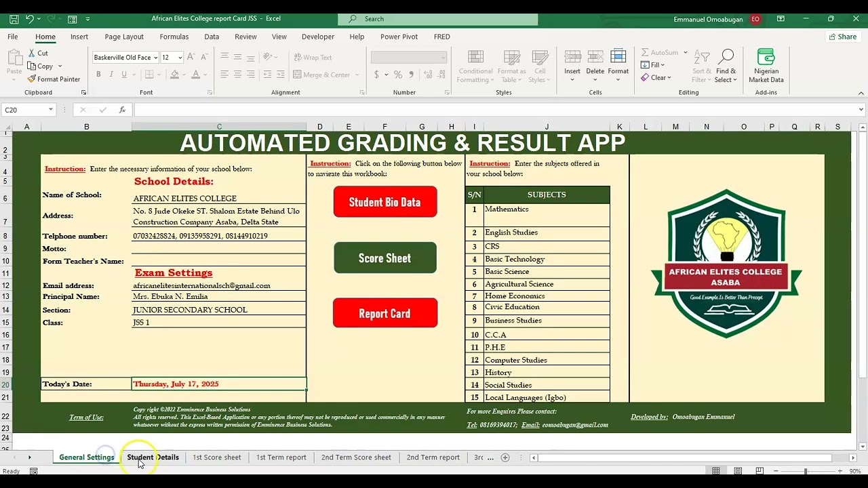The height and width of the screenshot is (488, 868).
Task: Open the font size dropdown
Action: pyautogui.click(x=180, y=58)
